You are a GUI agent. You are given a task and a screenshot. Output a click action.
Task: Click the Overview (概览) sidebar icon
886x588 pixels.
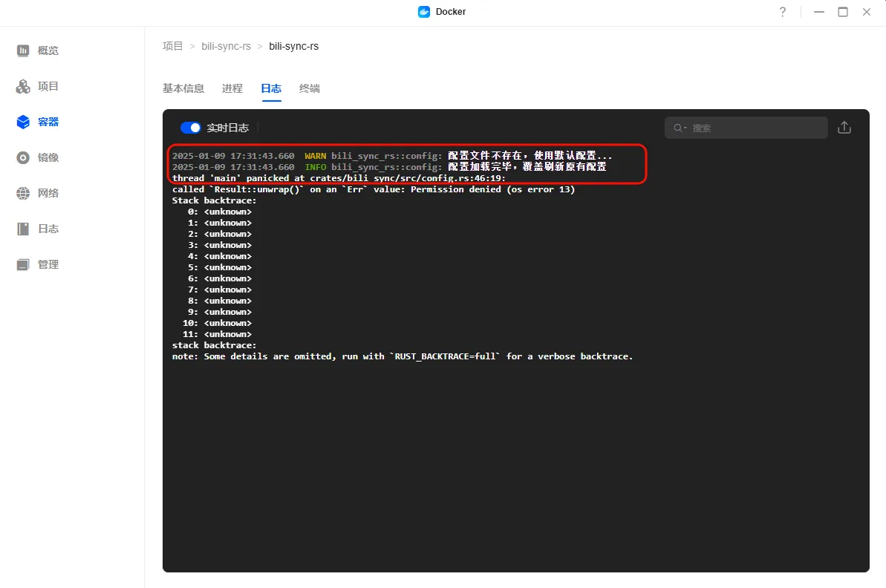pyautogui.click(x=23, y=50)
